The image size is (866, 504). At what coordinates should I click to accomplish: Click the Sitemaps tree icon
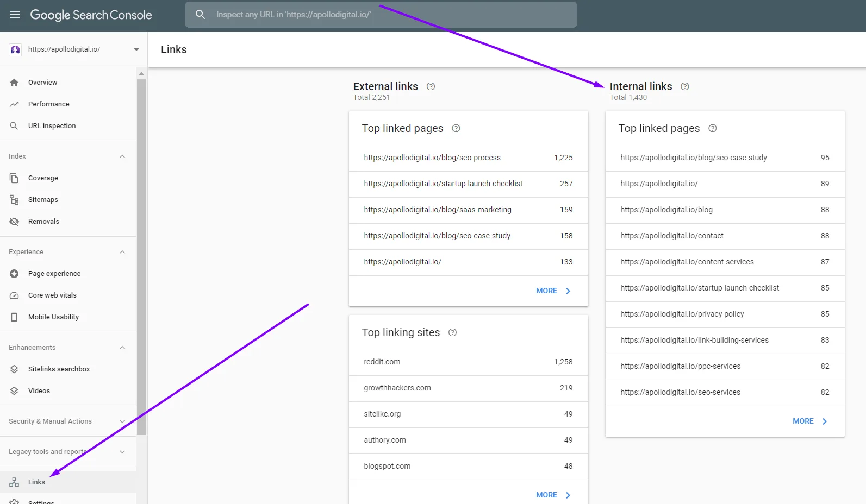click(x=14, y=200)
